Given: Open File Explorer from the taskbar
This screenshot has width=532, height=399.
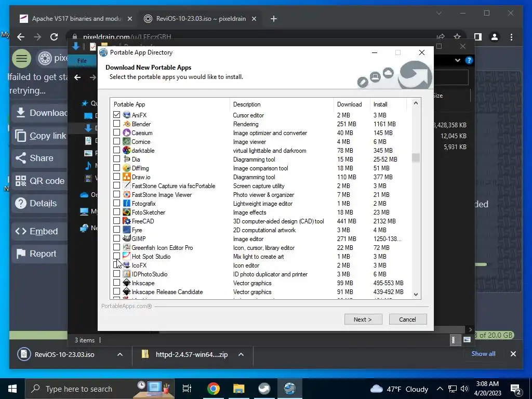Looking at the screenshot, I should click(239, 389).
